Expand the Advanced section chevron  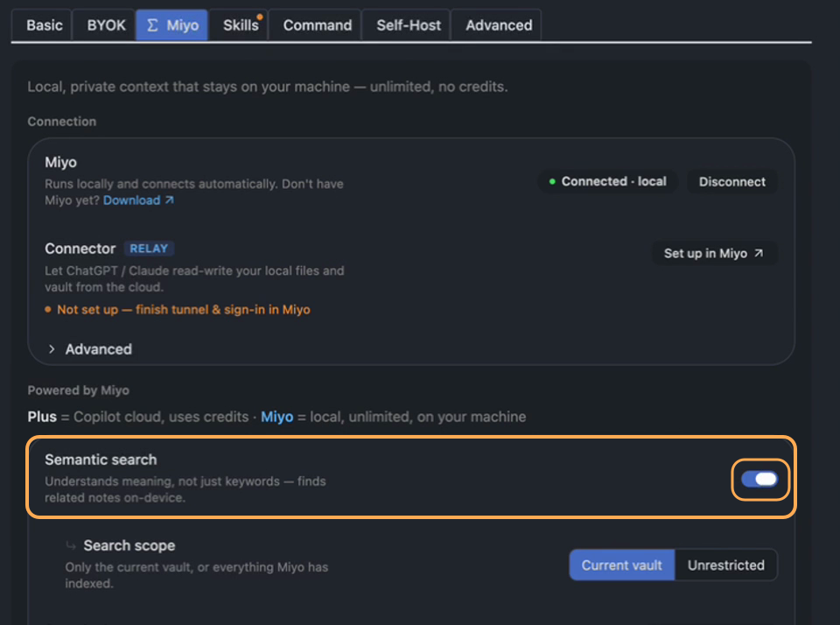click(x=52, y=349)
